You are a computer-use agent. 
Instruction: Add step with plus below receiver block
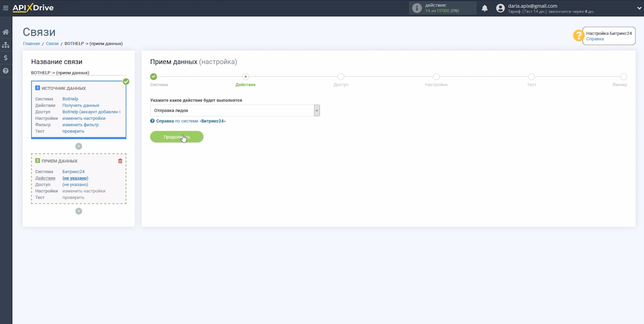[x=79, y=211]
